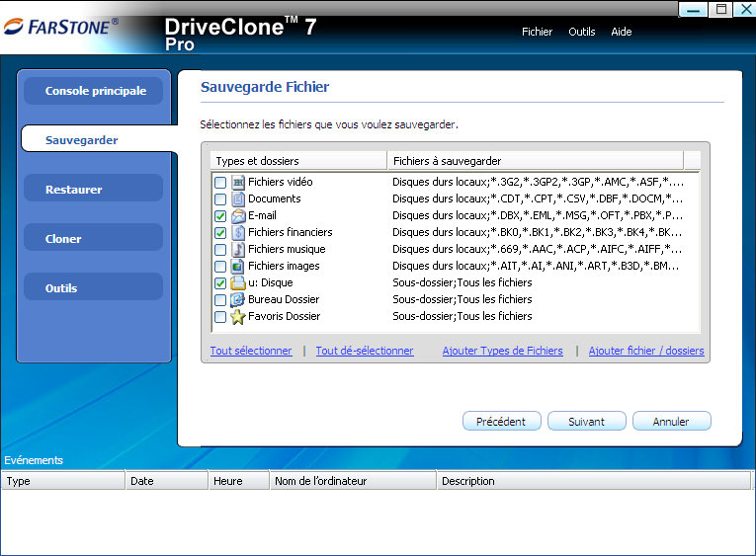Select the E-mail row label
Screen dimensions: 756x556
click(x=262, y=216)
